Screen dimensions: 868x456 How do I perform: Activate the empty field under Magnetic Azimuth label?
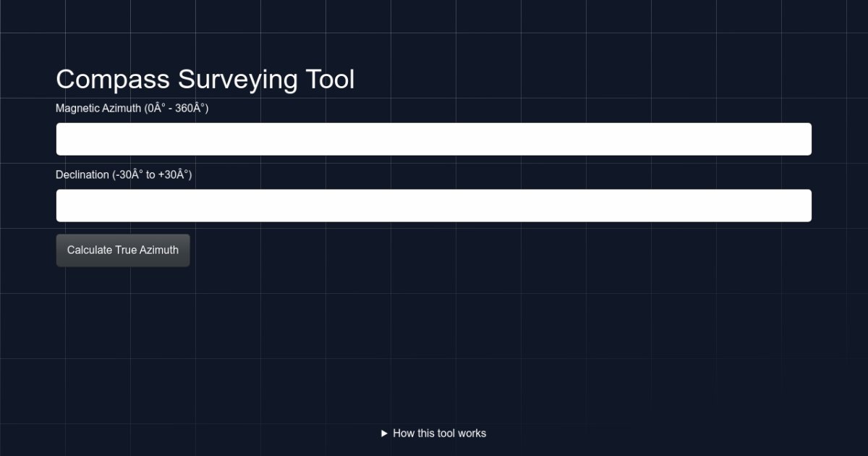434,139
